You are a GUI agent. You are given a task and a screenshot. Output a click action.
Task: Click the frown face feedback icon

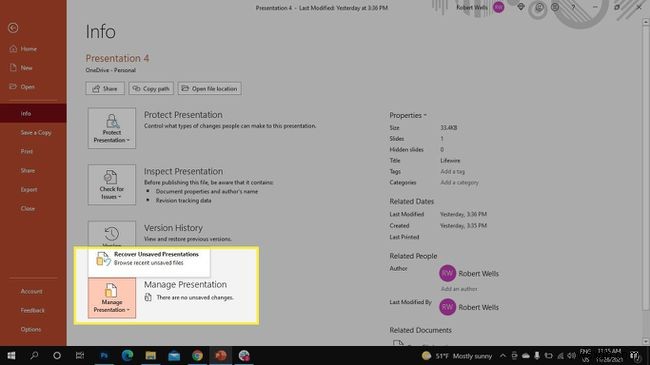click(x=555, y=7)
